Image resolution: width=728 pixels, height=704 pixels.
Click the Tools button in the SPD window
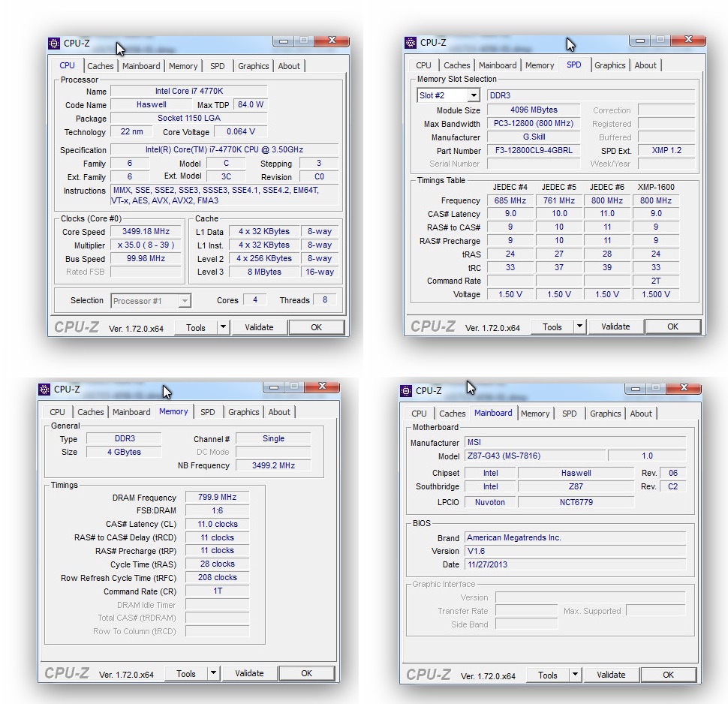[552, 327]
